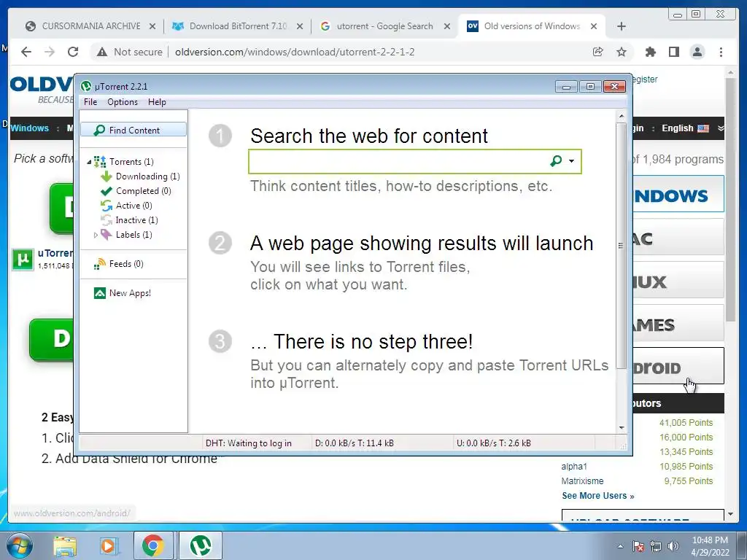Image resolution: width=747 pixels, height=560 pixels.
Task: Click uTorrent green logo on web page
Action: (23, 260)
